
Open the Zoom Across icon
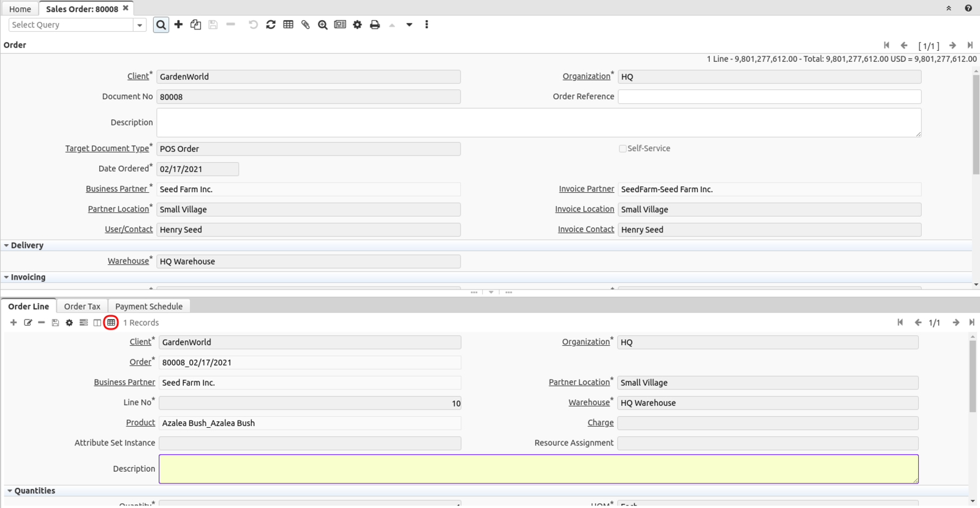tap(322, 24)
